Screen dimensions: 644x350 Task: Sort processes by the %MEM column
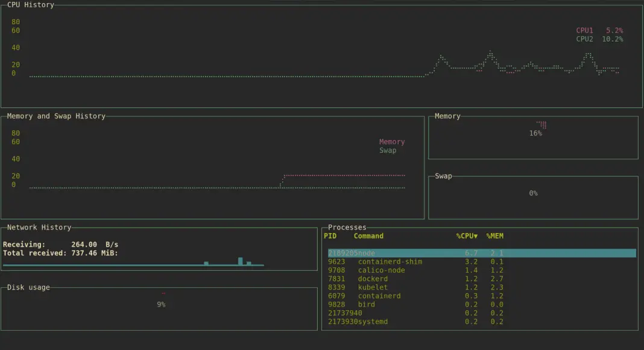(495, 235)
